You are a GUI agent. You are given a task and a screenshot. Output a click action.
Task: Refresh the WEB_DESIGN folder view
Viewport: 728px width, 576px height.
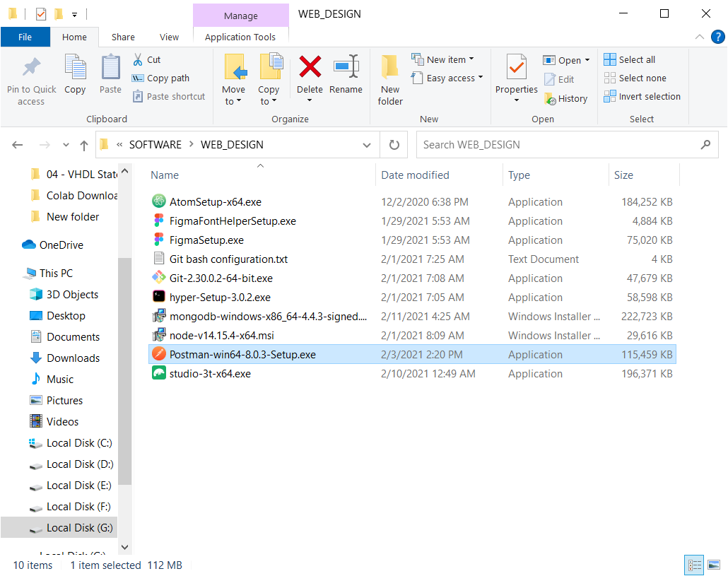pos(394,145)
